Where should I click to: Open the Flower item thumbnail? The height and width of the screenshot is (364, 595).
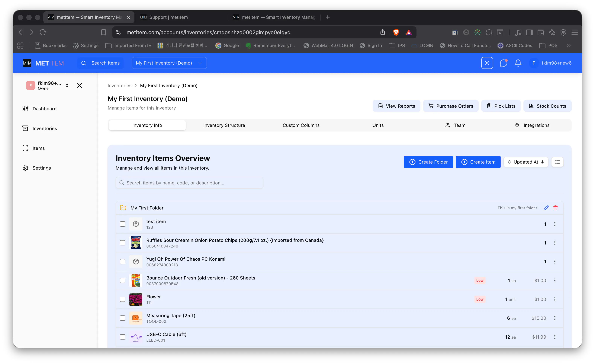point(136,299)
